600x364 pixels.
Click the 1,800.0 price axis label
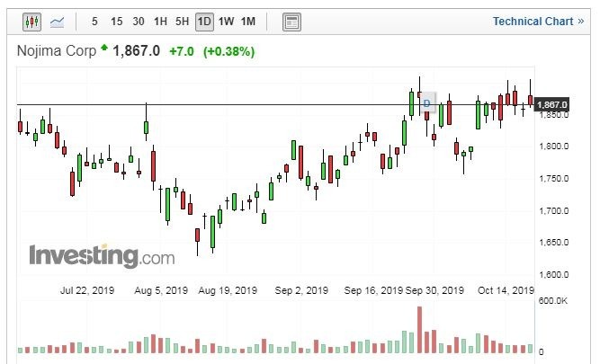(x=554, y=146)
